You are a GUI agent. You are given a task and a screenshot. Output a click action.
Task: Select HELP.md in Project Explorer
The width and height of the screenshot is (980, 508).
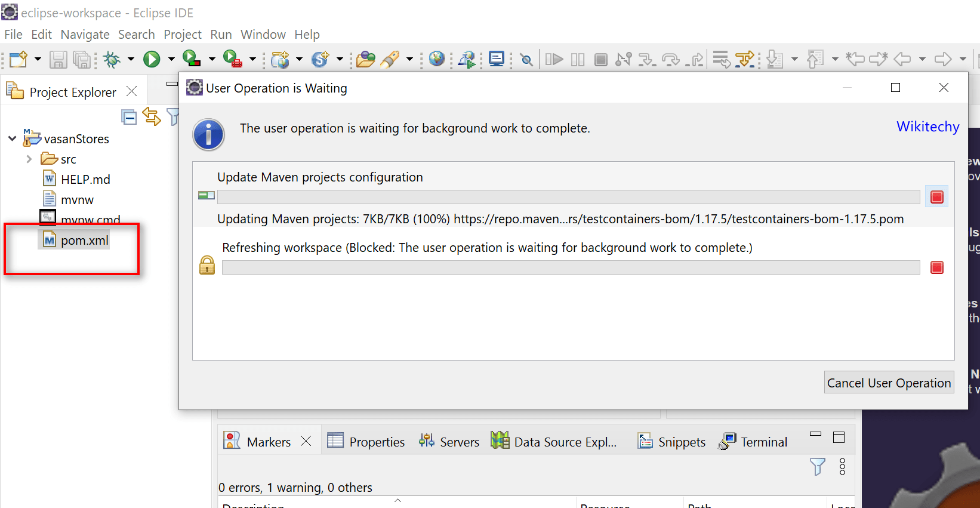pyautogui.click(x=76, y=179)
